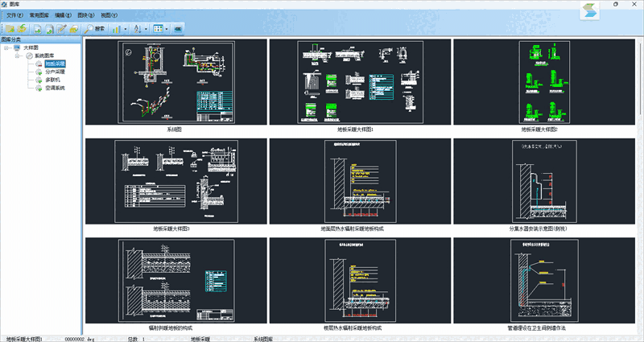The width and height of the screenshot is (644, 342).
Task: Click the thumbnail view mode icon
Action: (x=158, y=29)
